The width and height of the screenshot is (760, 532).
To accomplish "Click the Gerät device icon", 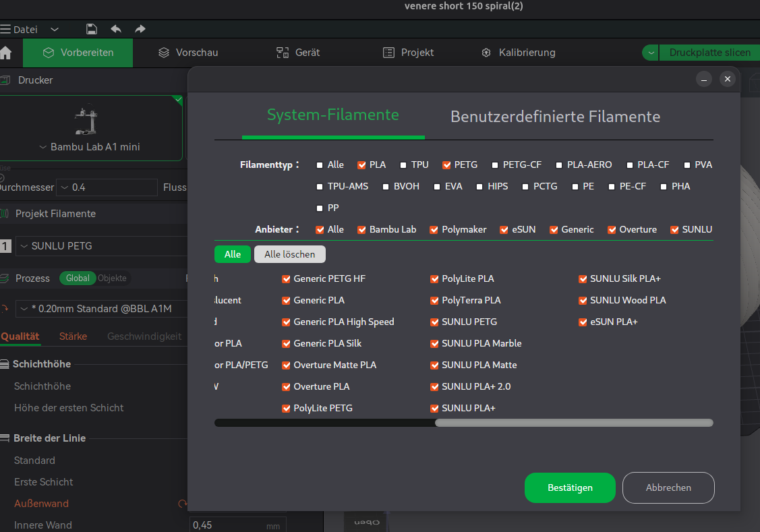I will click(x=283, y=53).
